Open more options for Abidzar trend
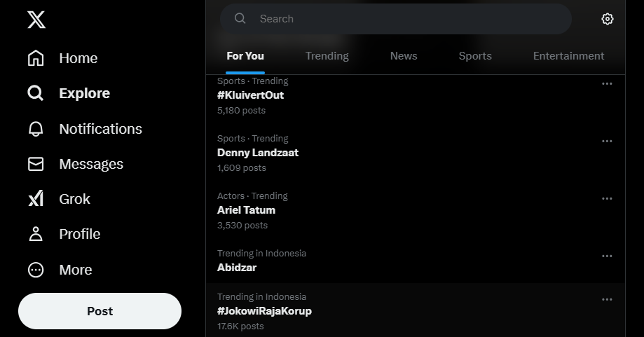Screen dimensions: 644x337 607,256
